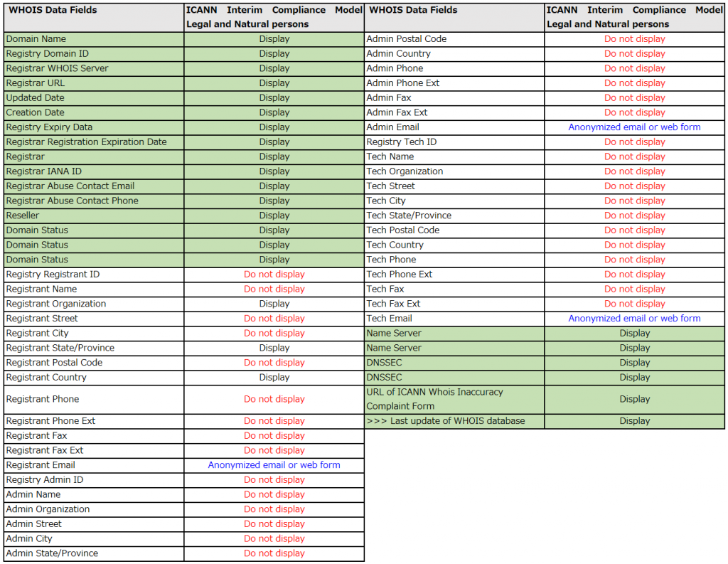
Task: Click "Registrar WHOIS Server" in the table
Action: tap(94, 68)
